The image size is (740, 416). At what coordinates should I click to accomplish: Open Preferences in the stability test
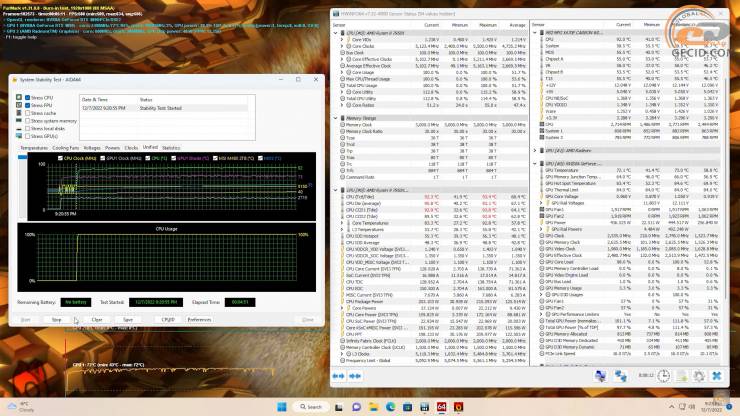coord(199,320)
